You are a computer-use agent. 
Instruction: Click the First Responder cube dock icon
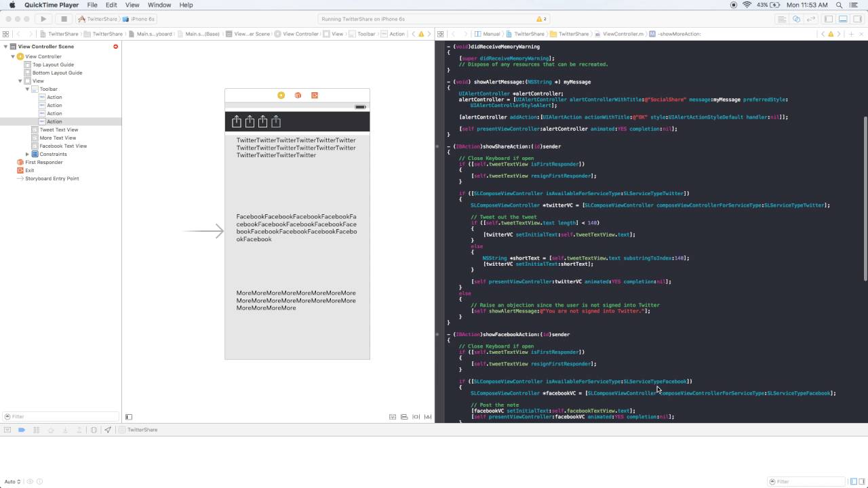[298, 96]
